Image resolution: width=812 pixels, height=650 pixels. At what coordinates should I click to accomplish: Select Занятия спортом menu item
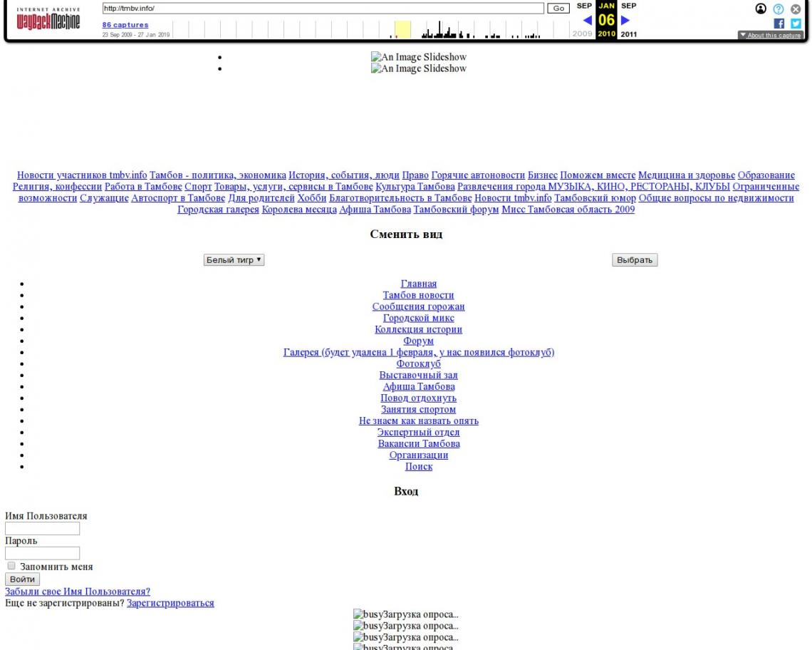click(418, 410)
